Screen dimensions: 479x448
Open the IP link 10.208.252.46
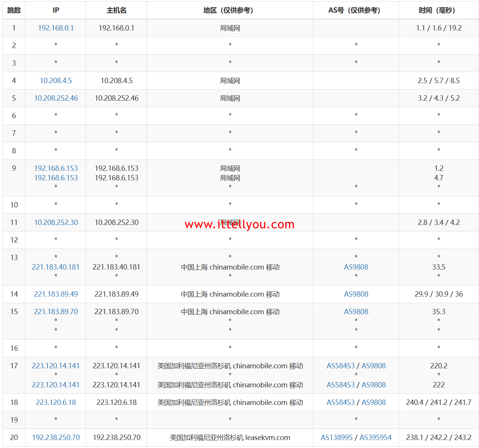pos(56,98)
